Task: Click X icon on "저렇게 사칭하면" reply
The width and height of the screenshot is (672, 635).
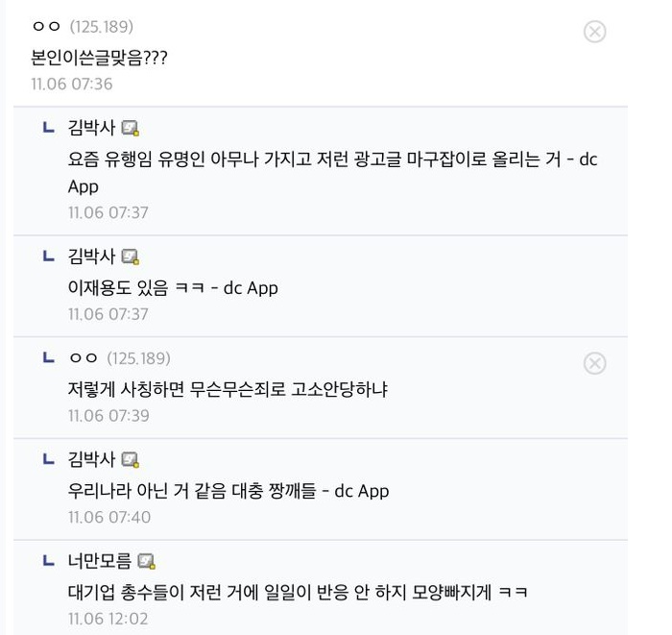Action: point(594,363)
